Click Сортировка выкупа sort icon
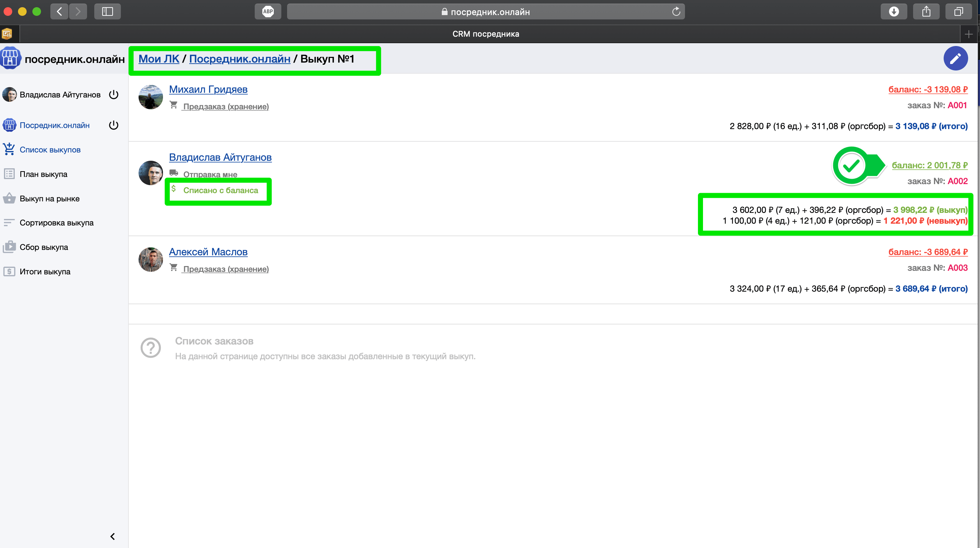Screen dimensions: 980x548 click(9, 223)
